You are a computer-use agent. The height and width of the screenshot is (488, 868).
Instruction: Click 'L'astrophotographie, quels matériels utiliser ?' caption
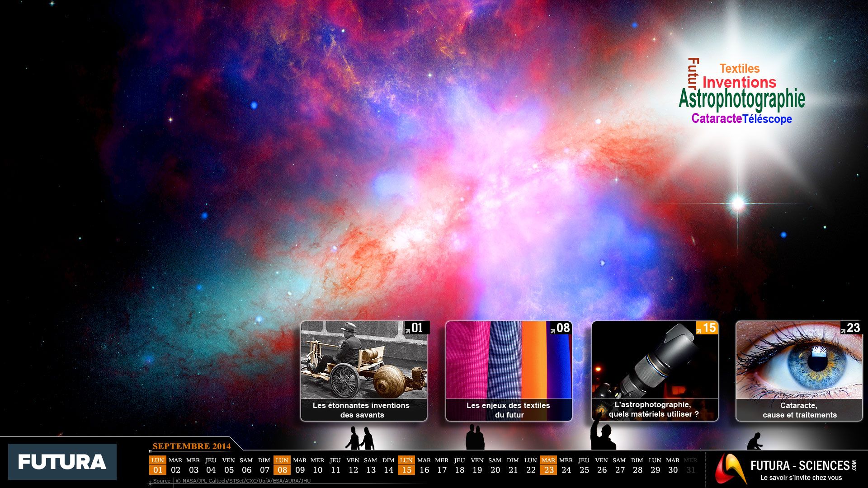point(654,409)
